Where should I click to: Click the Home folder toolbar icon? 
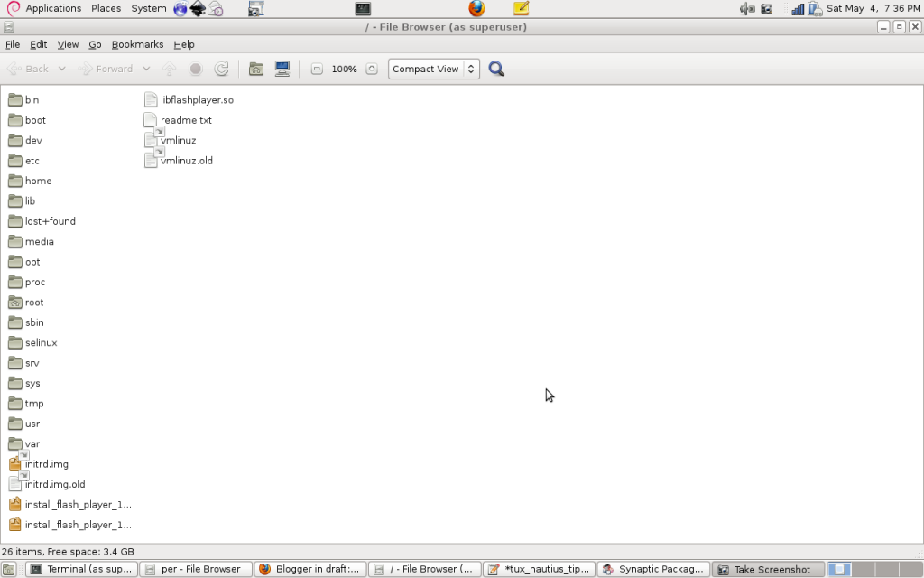(x=256, y=69)
